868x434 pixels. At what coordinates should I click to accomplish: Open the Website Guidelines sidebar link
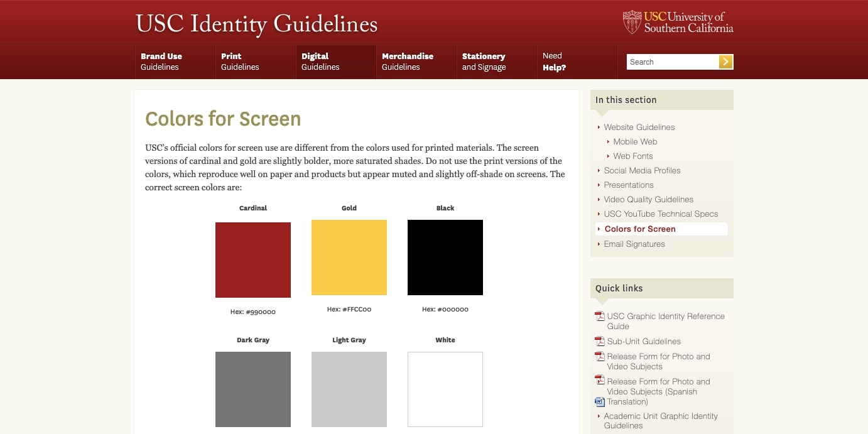coord(639,127)
